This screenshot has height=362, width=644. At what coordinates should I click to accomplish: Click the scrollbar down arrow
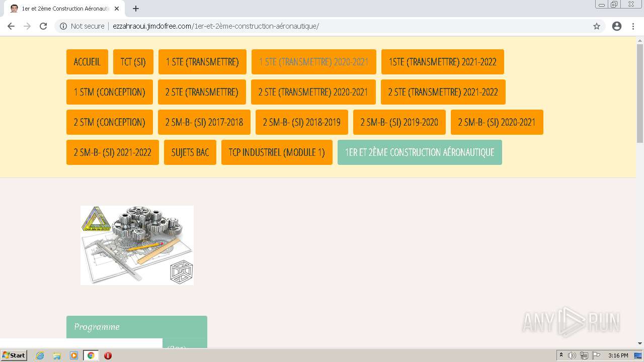point(640,343)
